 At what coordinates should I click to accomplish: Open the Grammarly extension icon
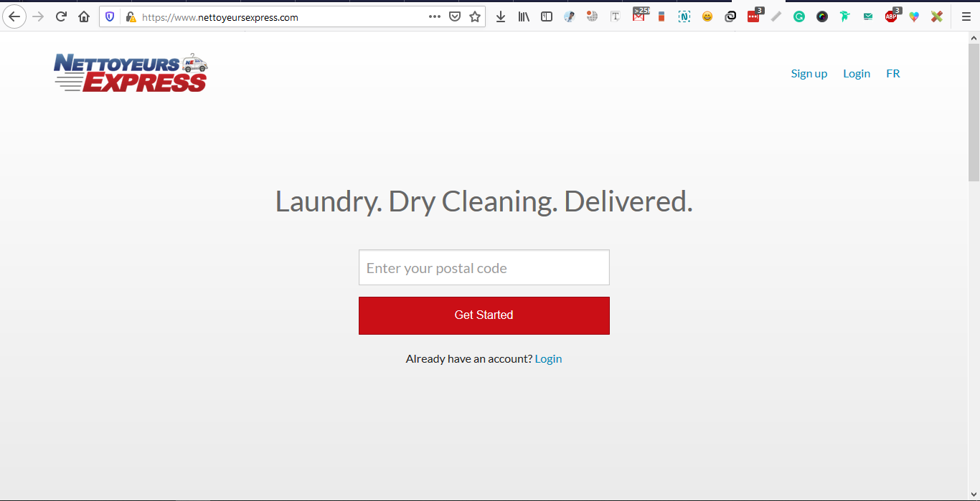[x=799, y=16]
